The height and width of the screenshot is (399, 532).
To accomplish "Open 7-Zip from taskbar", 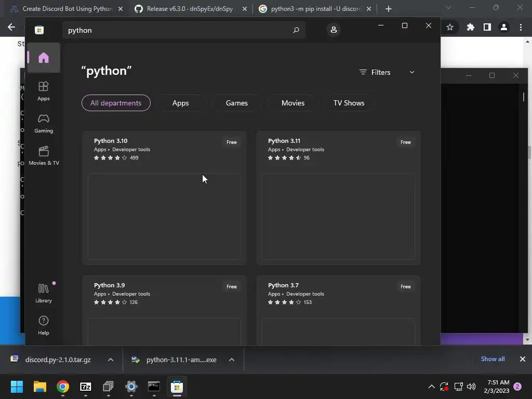I will pos(86,387).
